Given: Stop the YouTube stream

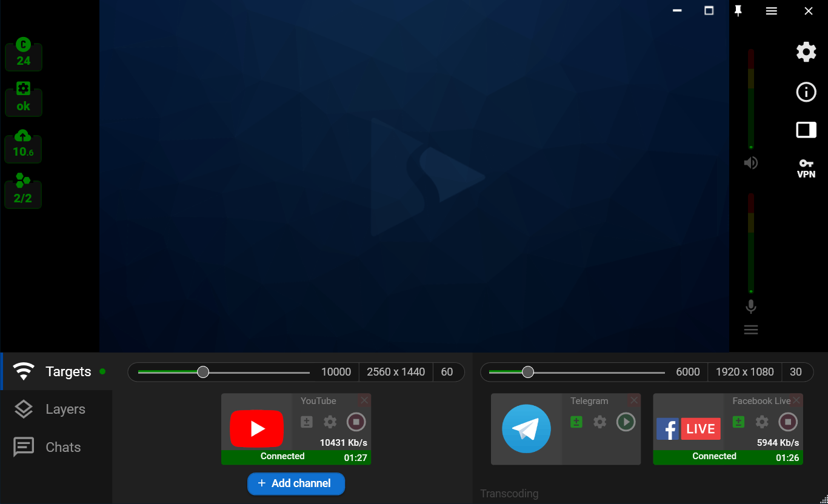Looking at the screenshot, I should coord(356,422).
